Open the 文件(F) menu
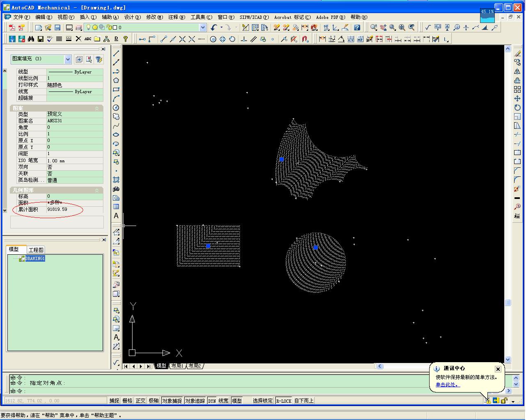The image size is (526, 420). 21,17
